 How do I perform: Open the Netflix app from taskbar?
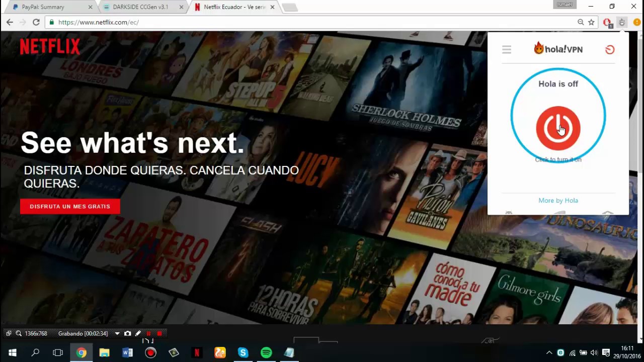tap(197, 353)
